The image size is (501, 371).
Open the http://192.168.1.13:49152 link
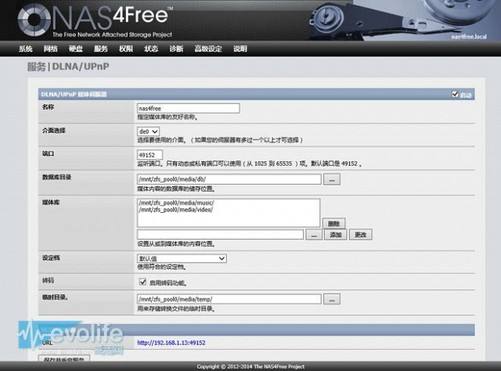click(171, 343)
